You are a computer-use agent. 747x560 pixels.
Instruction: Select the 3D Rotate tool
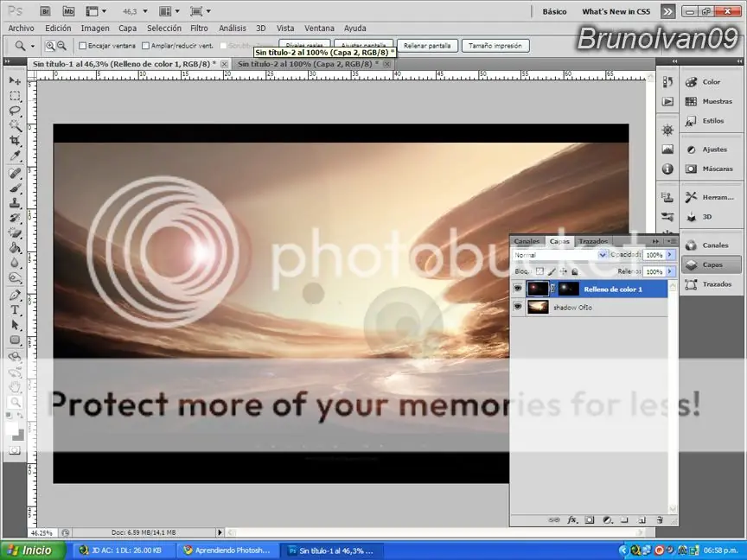[x=15, y=357]
